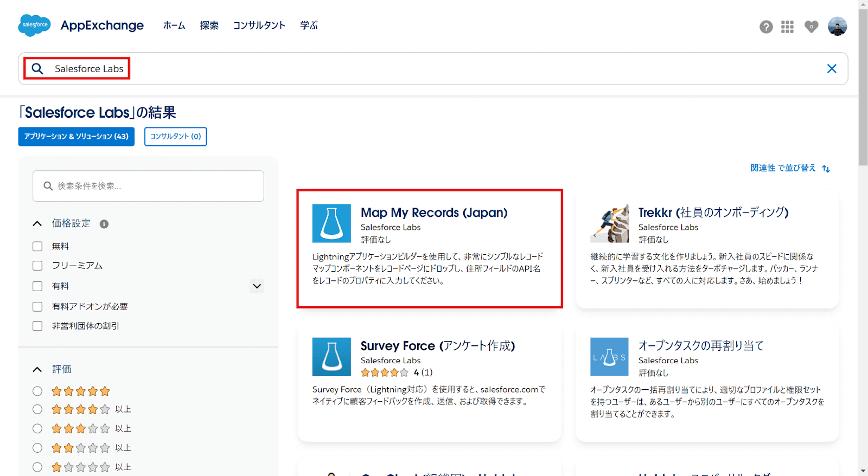Viewport: 868px width, 476px height.
Task: Click the 検索条件を検索 filter input field
Action: point(148,186)
